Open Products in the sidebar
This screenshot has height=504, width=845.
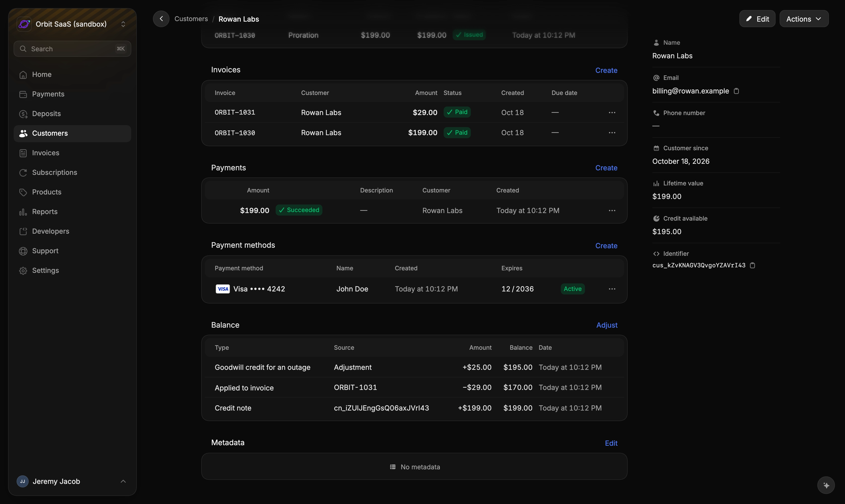[x=72, y=192]
